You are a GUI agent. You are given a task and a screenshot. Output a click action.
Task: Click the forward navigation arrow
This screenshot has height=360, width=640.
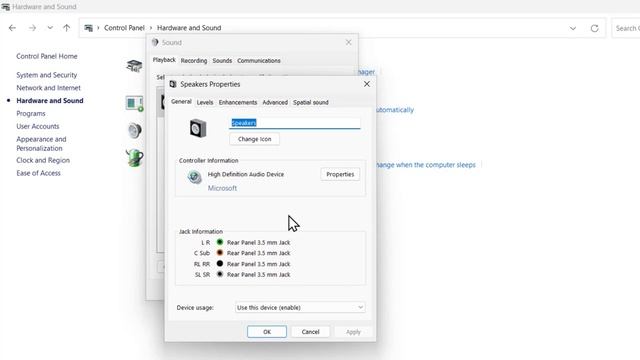pyautogui.click(x=32, y=28)
